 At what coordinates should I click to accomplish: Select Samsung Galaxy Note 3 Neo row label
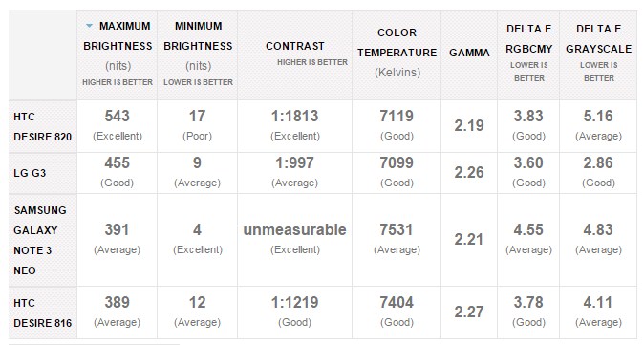click(x=40, y=240)
